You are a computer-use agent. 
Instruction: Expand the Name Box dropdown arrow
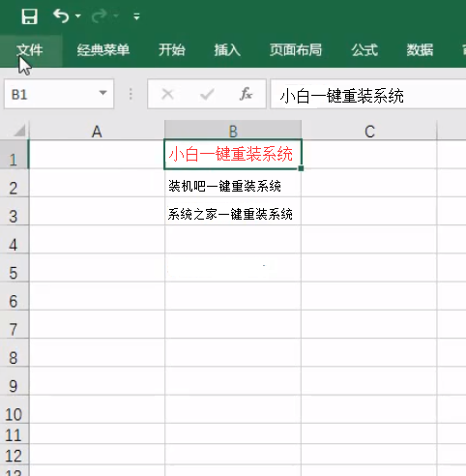click(102, 93)
